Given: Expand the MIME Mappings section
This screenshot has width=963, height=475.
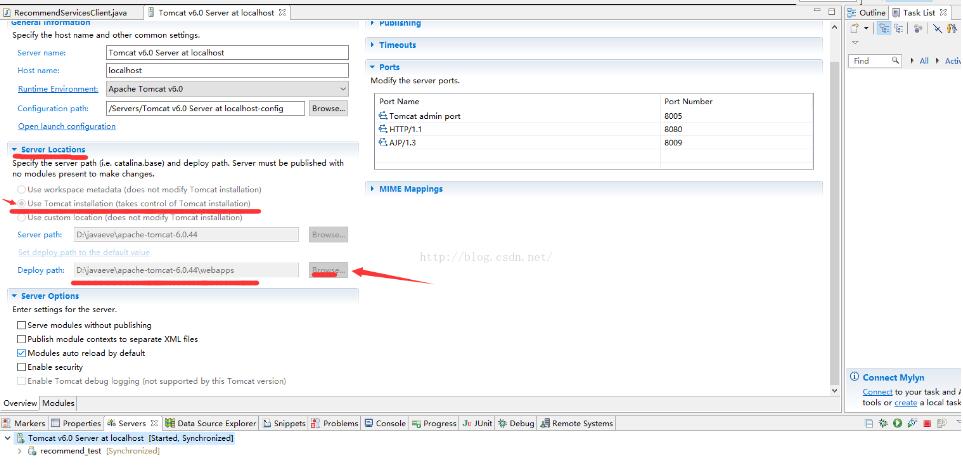Looking at the screenshot, I should click(x=373, y=189).
